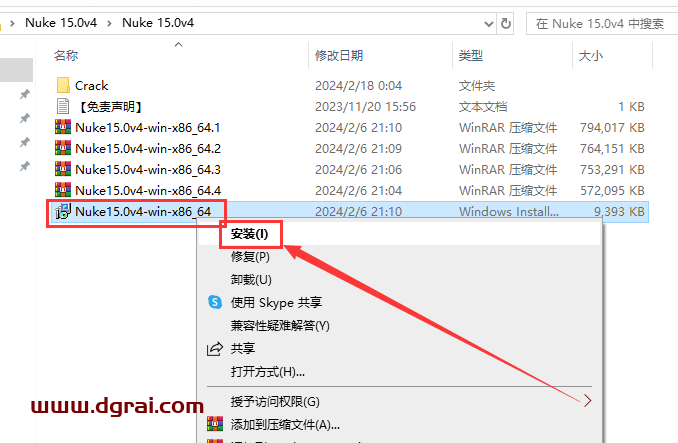Click the share icon next to 共享
Image resolution: width=678 pixels, height=443 pixels.
click(x=215, y=348)
